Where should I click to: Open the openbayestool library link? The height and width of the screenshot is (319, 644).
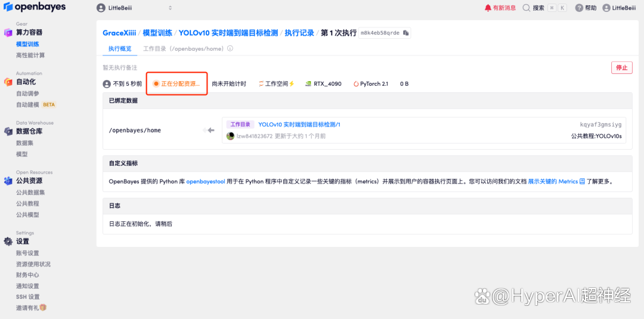point(206,181)
